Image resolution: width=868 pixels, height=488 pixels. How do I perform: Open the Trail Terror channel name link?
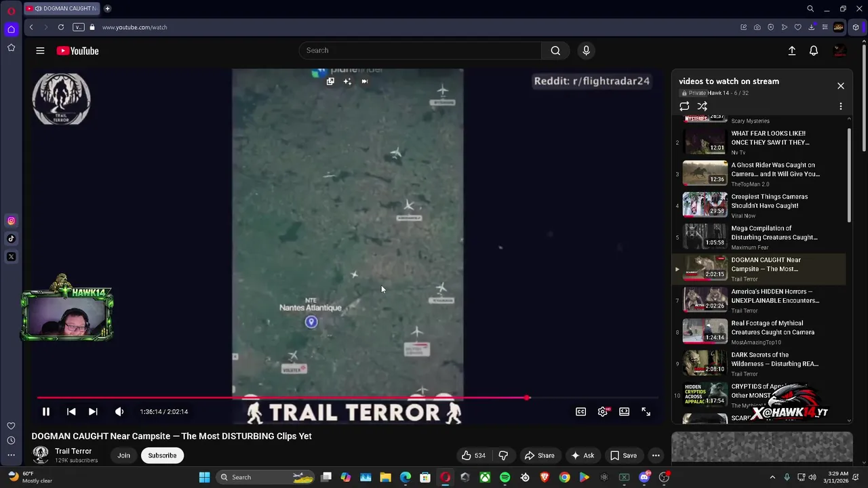[73, 451]
